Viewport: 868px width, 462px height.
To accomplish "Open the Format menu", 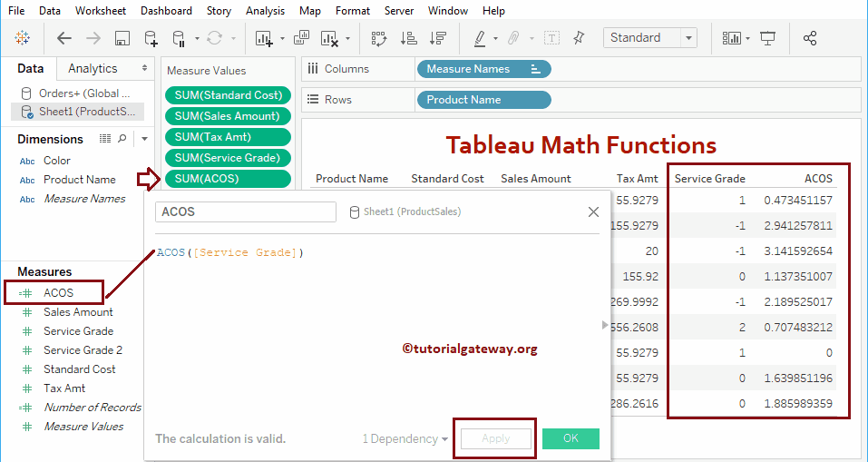I will pos(353,11).
